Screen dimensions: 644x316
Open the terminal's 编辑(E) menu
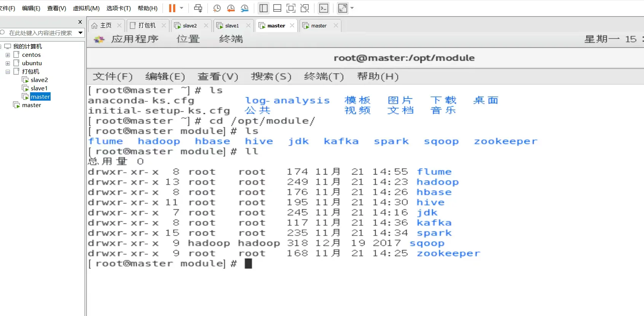click(165, 77)
